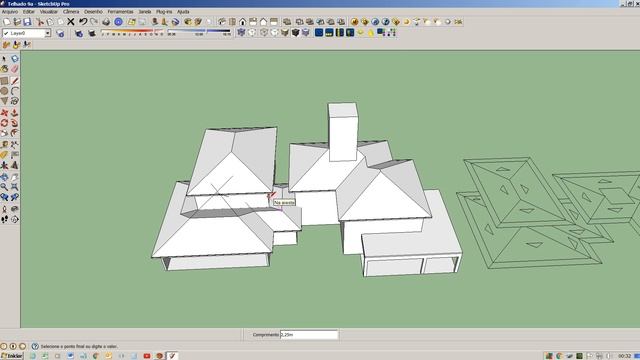Image resolution: width=640 pixels, height=360 pixels.
Task: Open the Ferramentas menu
Action: click(120, 12)
